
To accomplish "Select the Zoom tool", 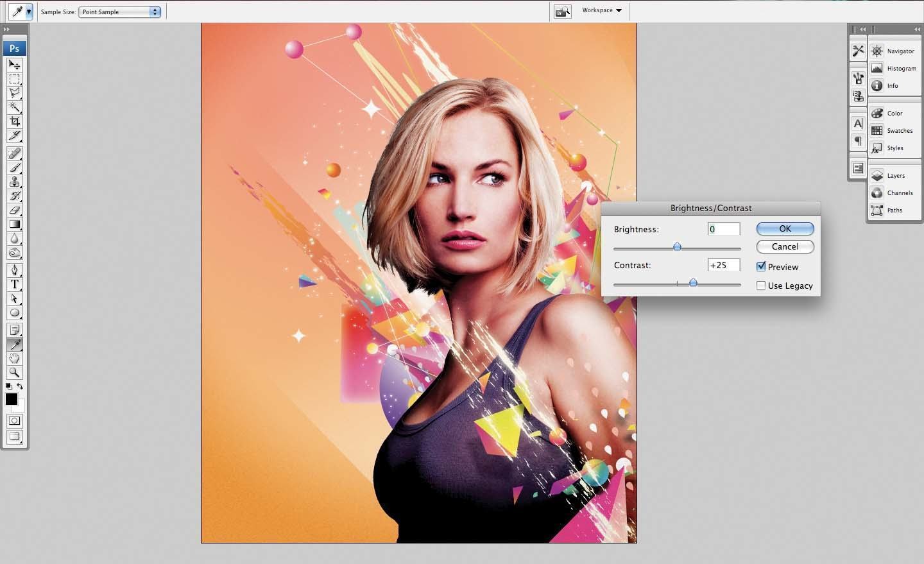I will coord(14,372).
